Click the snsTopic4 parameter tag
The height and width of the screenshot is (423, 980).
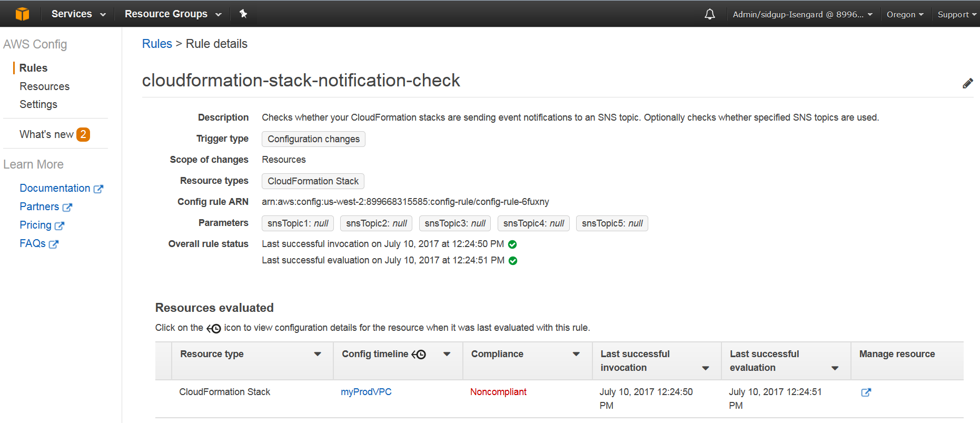pyautogui.click(x=533, y=223)
